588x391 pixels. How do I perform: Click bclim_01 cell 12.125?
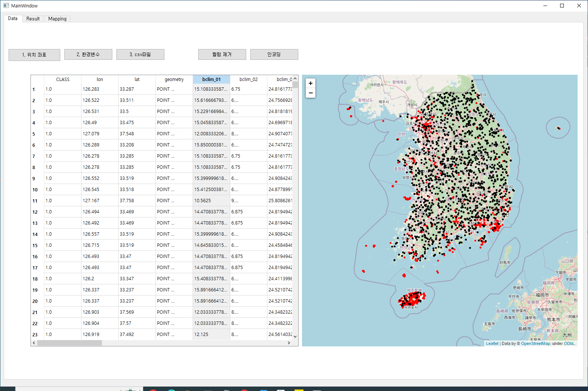pos(212,335)
